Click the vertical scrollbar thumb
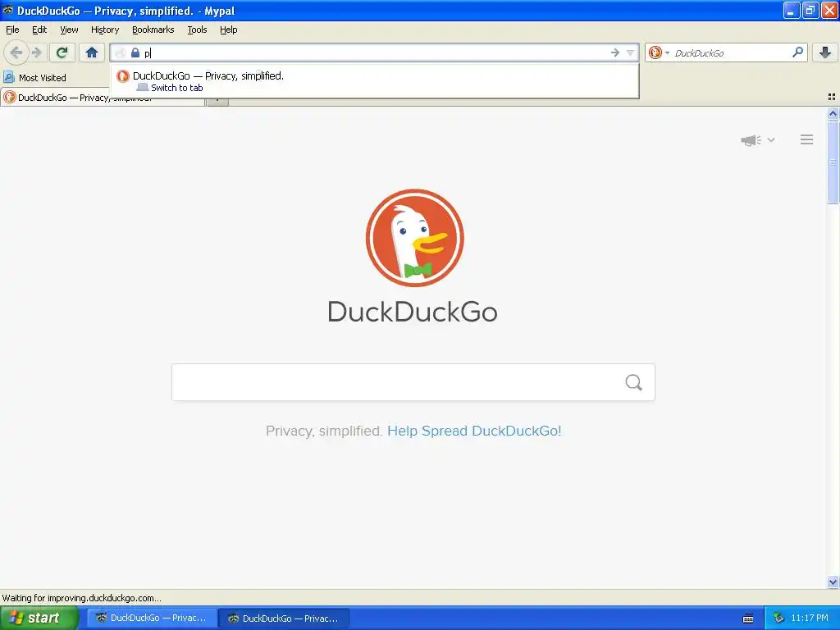 click(x=833, y=162)
